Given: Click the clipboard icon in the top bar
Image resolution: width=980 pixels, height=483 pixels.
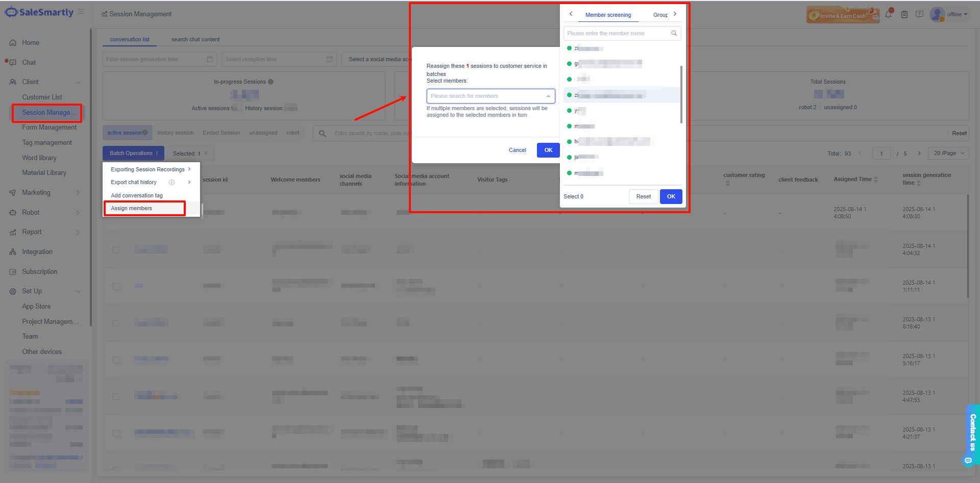Looking at the screenshot, I should tap(904, 14).
